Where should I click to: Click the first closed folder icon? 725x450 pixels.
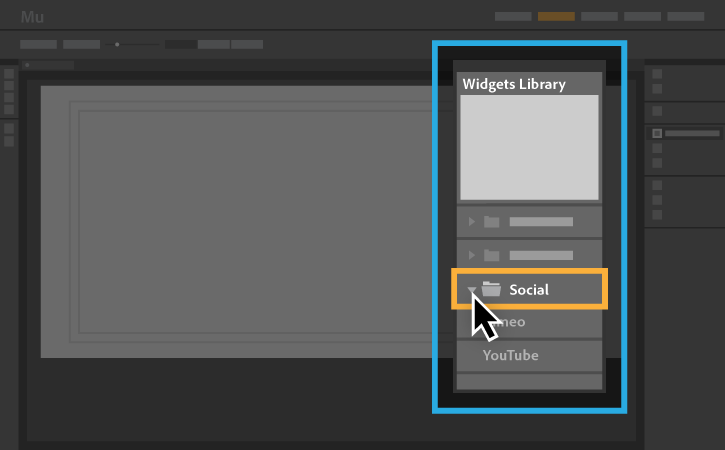coord(492,222)
